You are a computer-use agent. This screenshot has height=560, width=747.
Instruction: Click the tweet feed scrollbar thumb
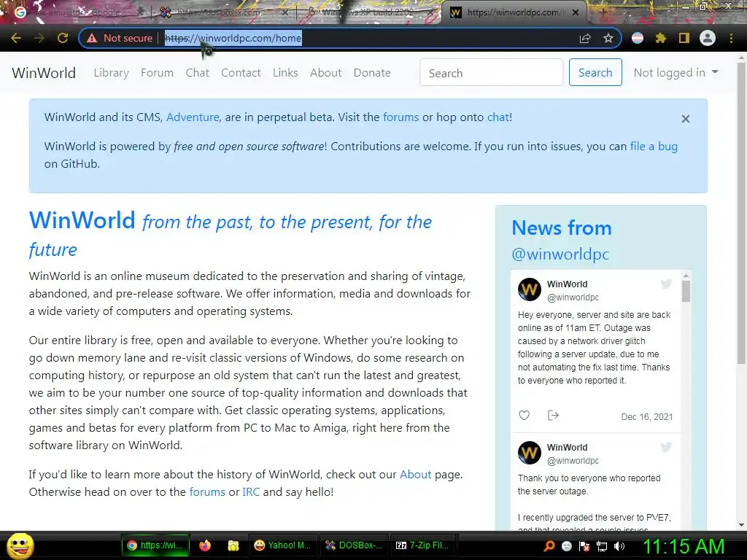tap(686, 292)
